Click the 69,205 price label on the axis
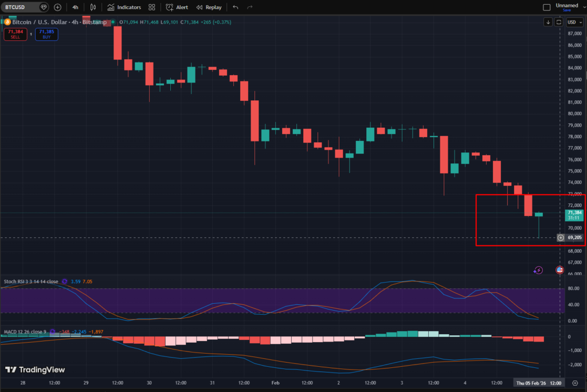This screenshot has width=587, height=392. coord(575,237)
